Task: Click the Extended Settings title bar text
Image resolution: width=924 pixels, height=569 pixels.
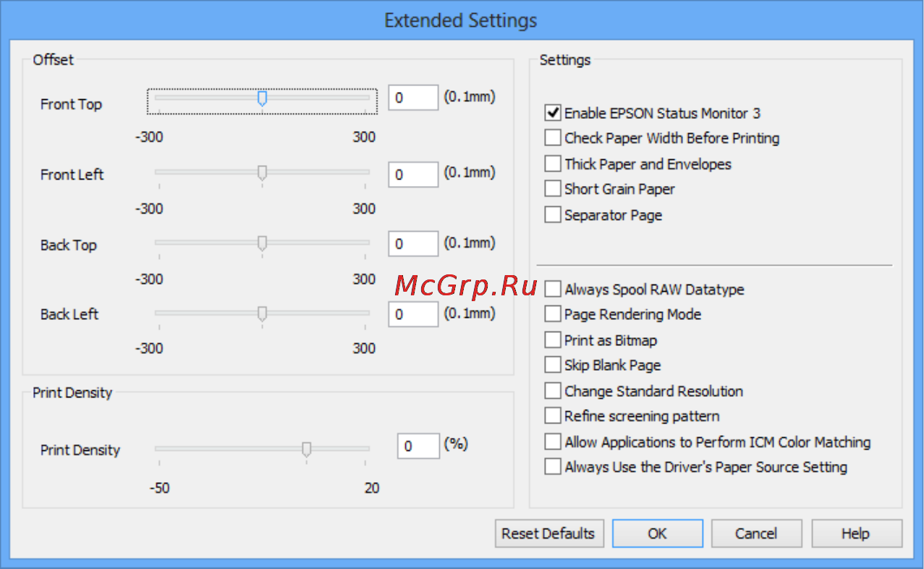Action: click(x=461, y=20)
